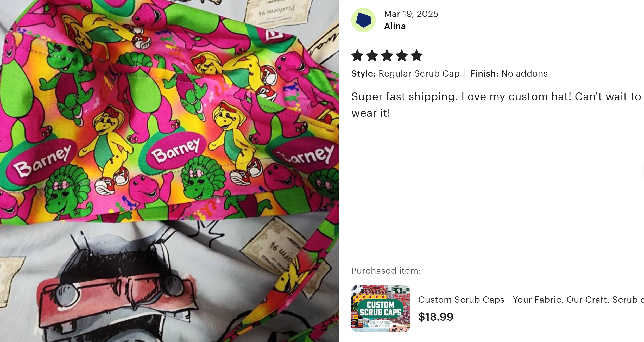
Task: Click the Purchased item label
Action: pyautogui.click(x=386, y=271)
